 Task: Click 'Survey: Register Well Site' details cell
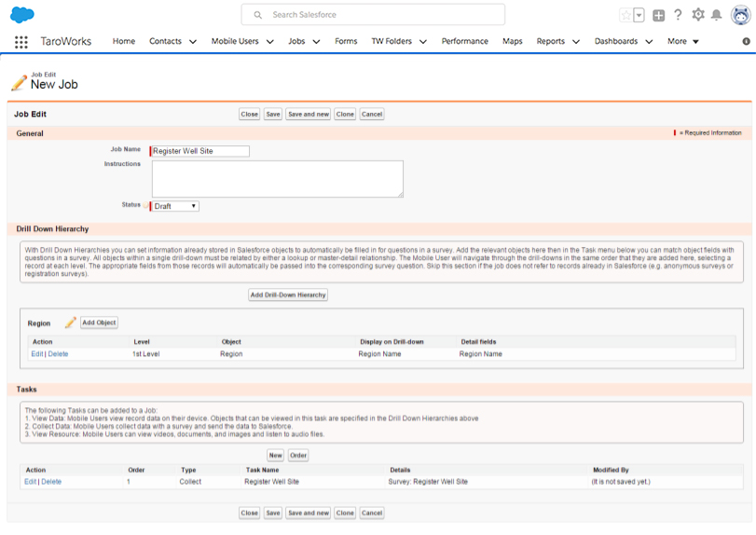tap(428, 482)
